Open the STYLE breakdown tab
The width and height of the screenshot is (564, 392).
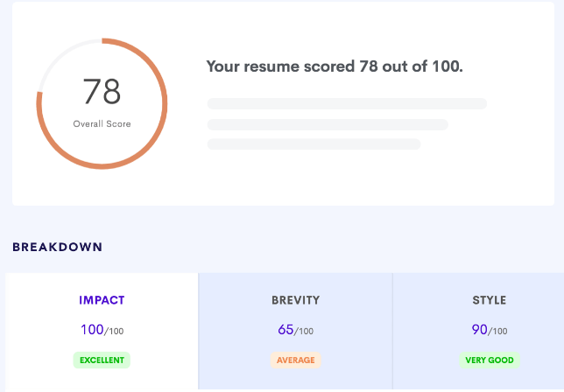coord(478,331)
